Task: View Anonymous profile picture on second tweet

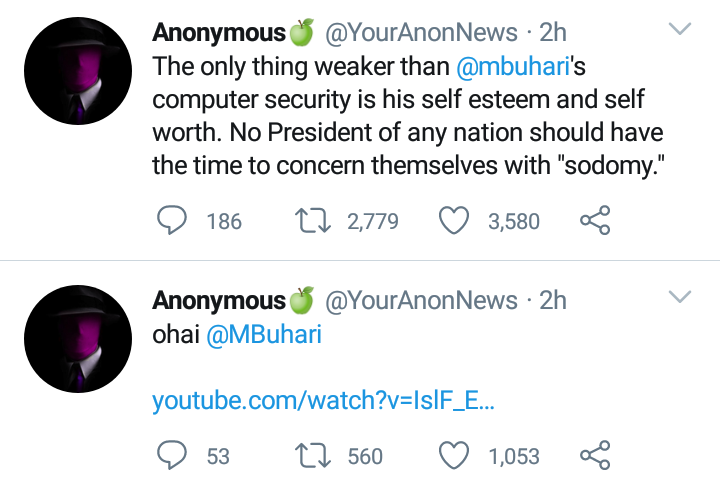Action: (77, 338)
